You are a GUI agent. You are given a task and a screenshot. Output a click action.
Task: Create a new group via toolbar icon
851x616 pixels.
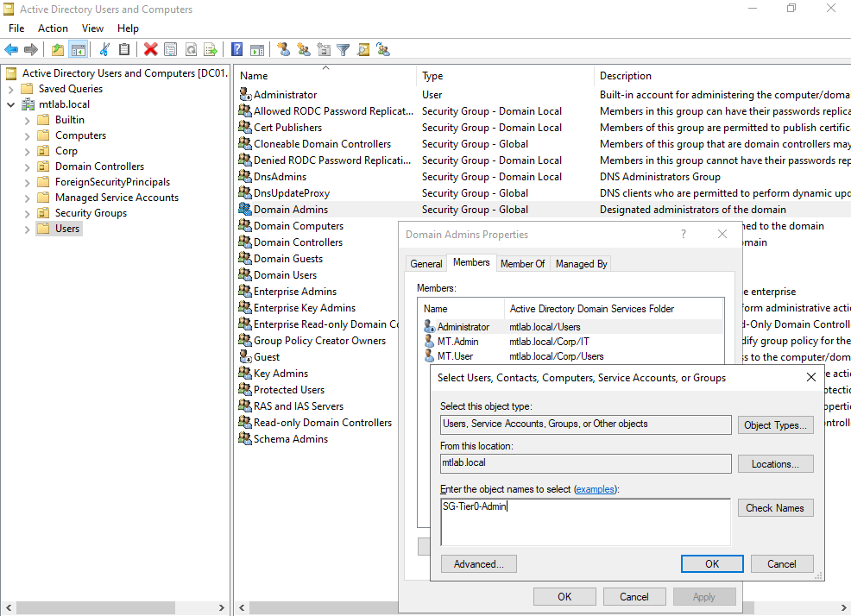coord(304,50)
